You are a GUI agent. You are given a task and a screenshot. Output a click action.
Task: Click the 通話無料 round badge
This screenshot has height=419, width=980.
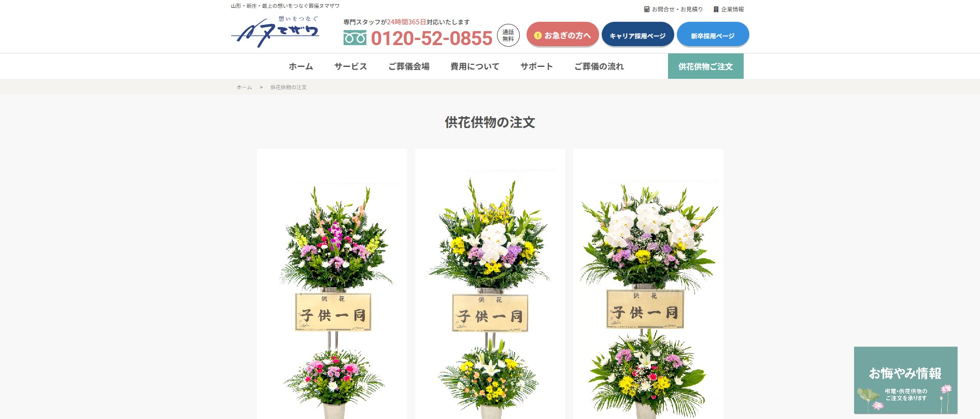pos(508,35)
